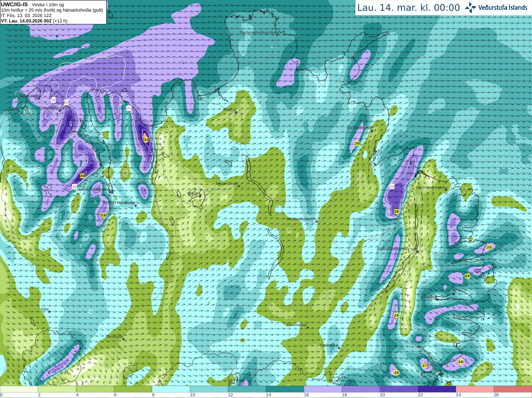Image resolution: width=532 pixels, height=398 pixels.
Task: Click the yellow 30 marker west of Vatnsskarð eystra
Action: pyautogui.click(x=397, y=211)
